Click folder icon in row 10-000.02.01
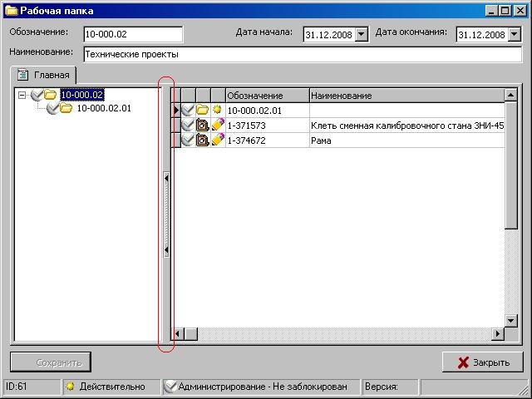Viewport: 532px width, 399px height. [203, 111]
